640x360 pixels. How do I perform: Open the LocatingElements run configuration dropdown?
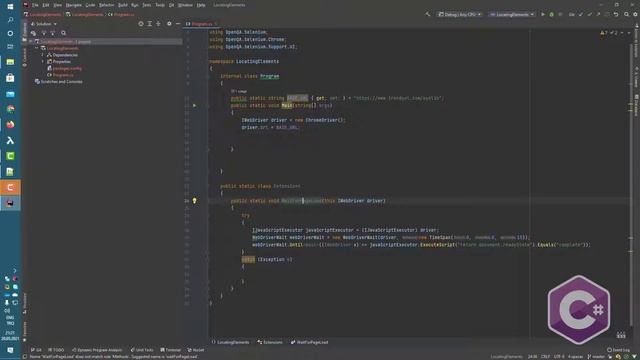coord(512,14)
